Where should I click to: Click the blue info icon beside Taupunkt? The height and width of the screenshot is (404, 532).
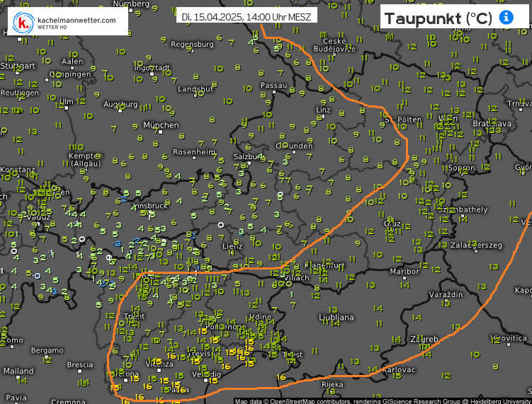[x=506, y=18]
